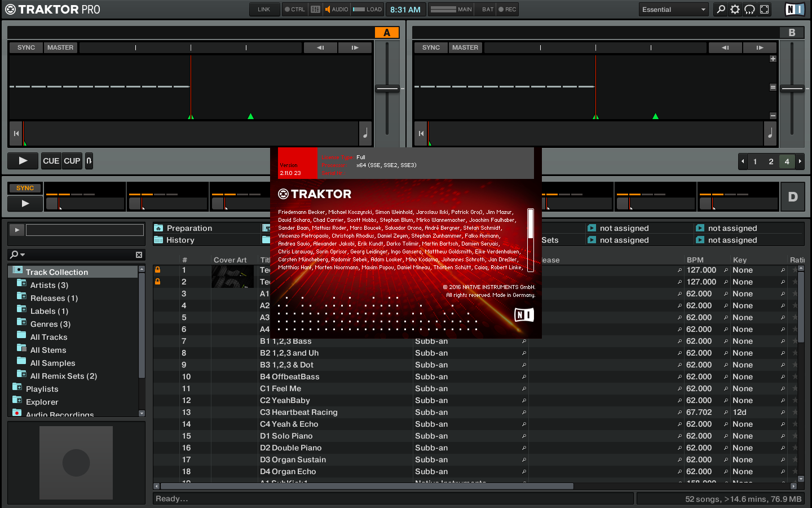Expand All Remix Sets (2) node
Viewport: 812px width, 508px height.
click(x=21, y=375)
